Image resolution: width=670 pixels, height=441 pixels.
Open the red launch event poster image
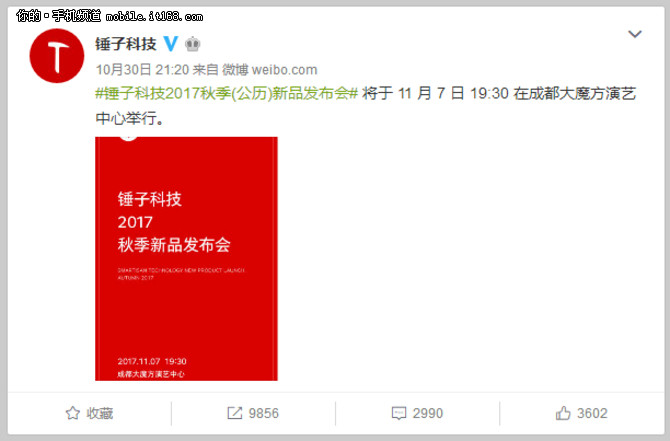click(x=186, y=259)
